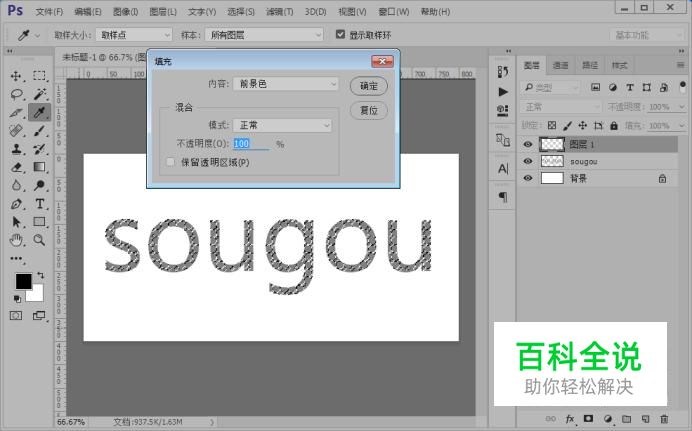Create a new layer group
This screenshot has width=692, height=431.
[626, 419]
